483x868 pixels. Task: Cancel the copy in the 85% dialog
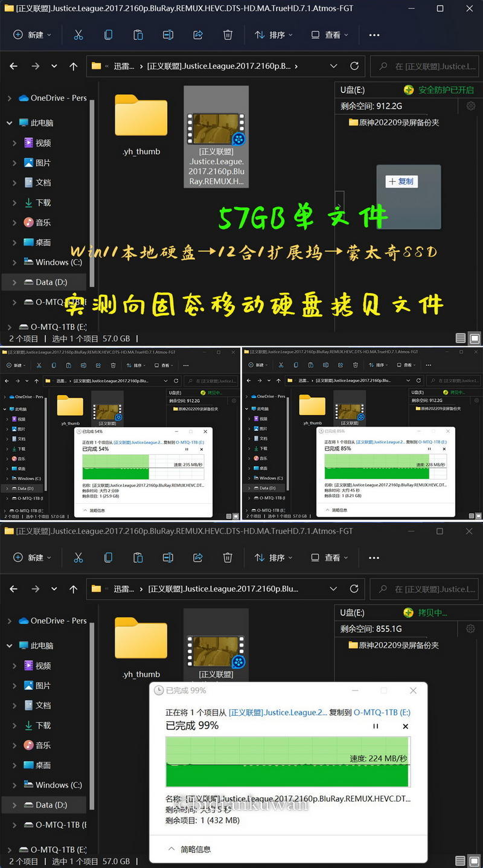pos(444,449)
